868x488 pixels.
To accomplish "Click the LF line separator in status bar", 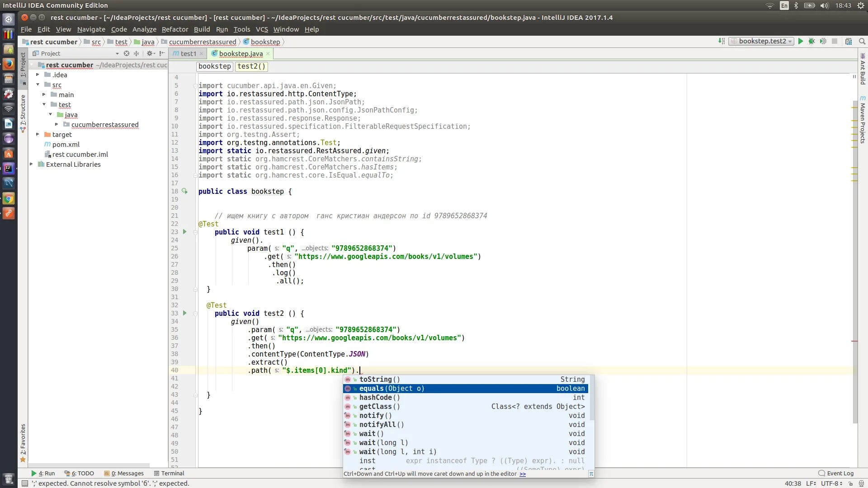I will point(811,483).
